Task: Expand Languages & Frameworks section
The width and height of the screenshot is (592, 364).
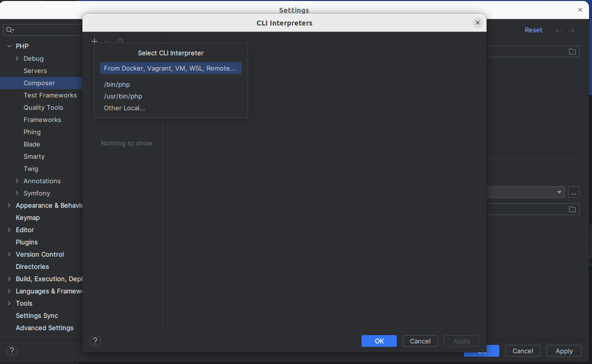Action: [9, 291]
